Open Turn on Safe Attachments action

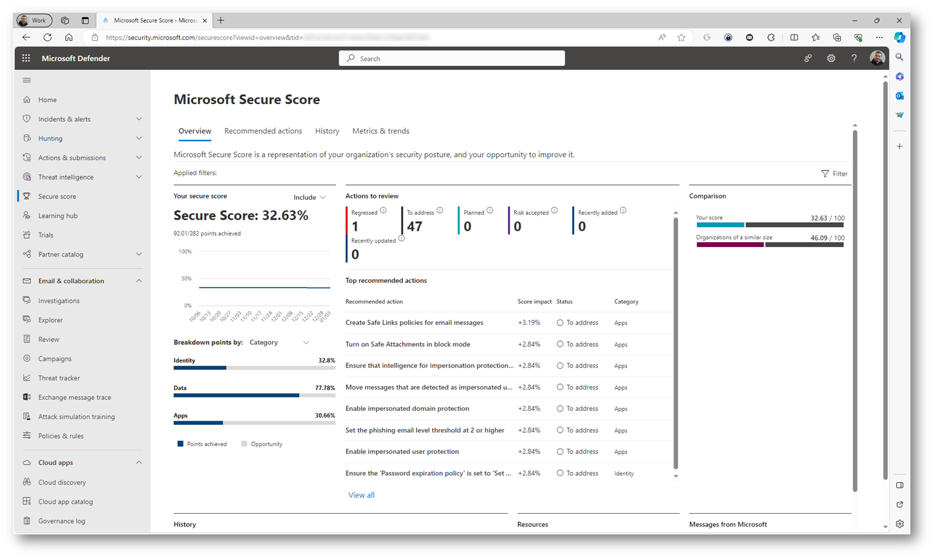tap(407, 345)
